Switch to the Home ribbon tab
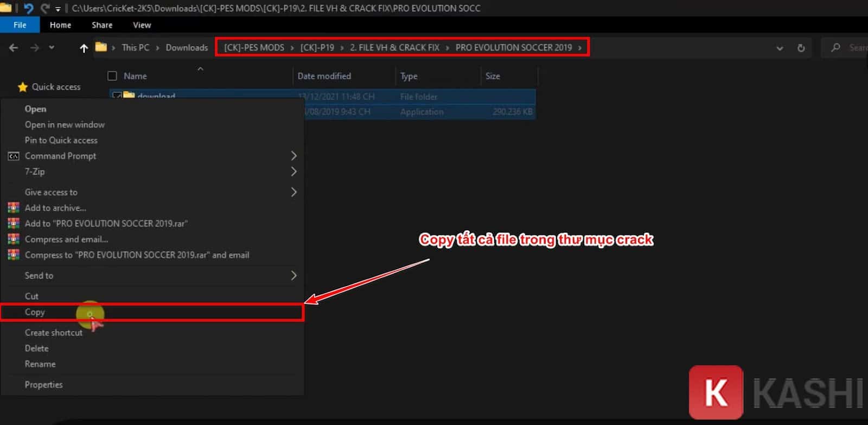The width and height of the screenshot is (868, 425). tap(60, 25)
